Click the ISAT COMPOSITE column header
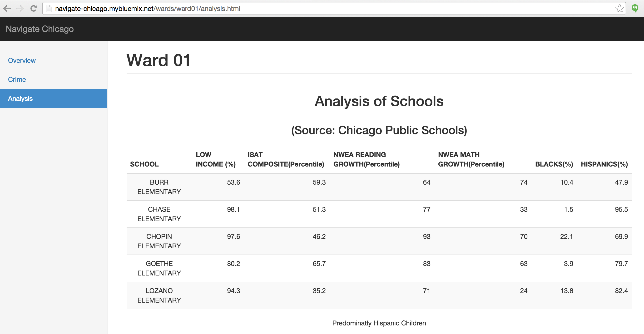Viewport: 644px width, 334px height. (286, 159)
